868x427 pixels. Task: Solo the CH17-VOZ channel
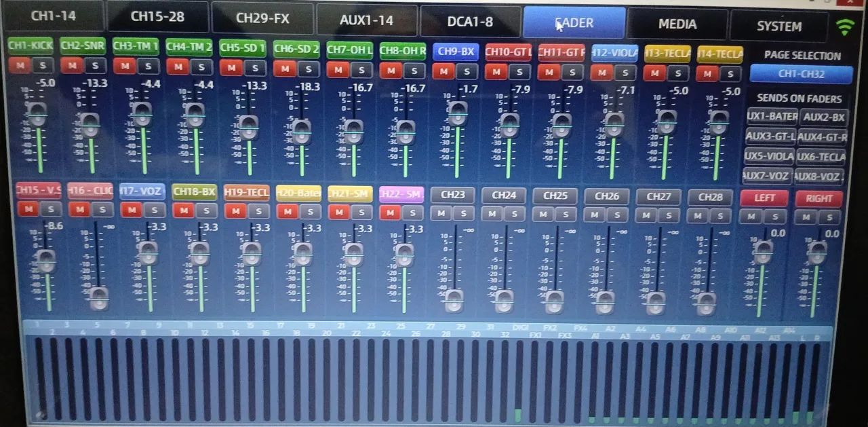point(153,210)
